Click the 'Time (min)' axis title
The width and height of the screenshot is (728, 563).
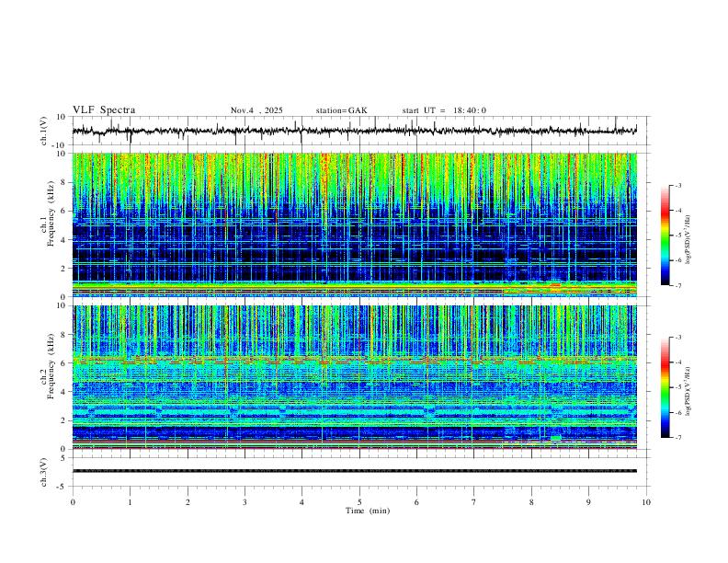(368, 511)
